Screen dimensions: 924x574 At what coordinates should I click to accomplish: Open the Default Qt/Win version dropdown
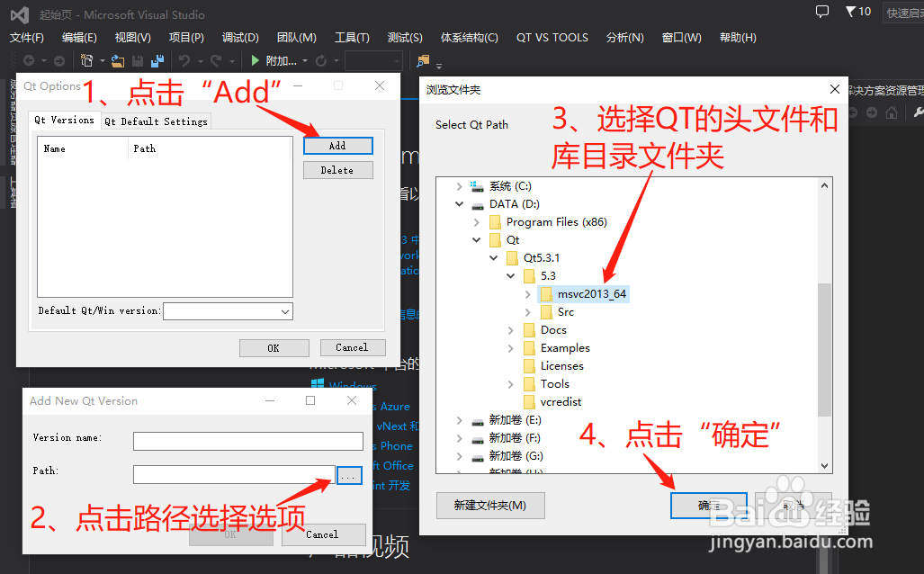[284, 310]
